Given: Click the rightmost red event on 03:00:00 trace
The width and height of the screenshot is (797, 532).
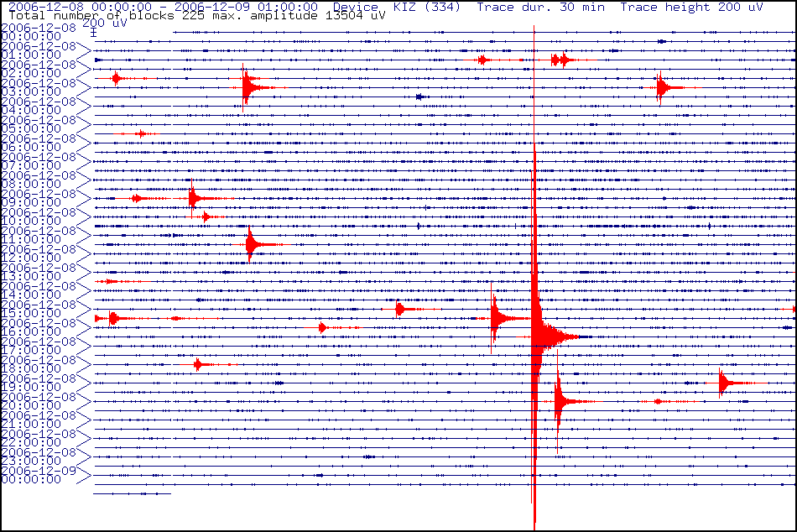Looking at the screenshot, I should (x=663, y=87).
